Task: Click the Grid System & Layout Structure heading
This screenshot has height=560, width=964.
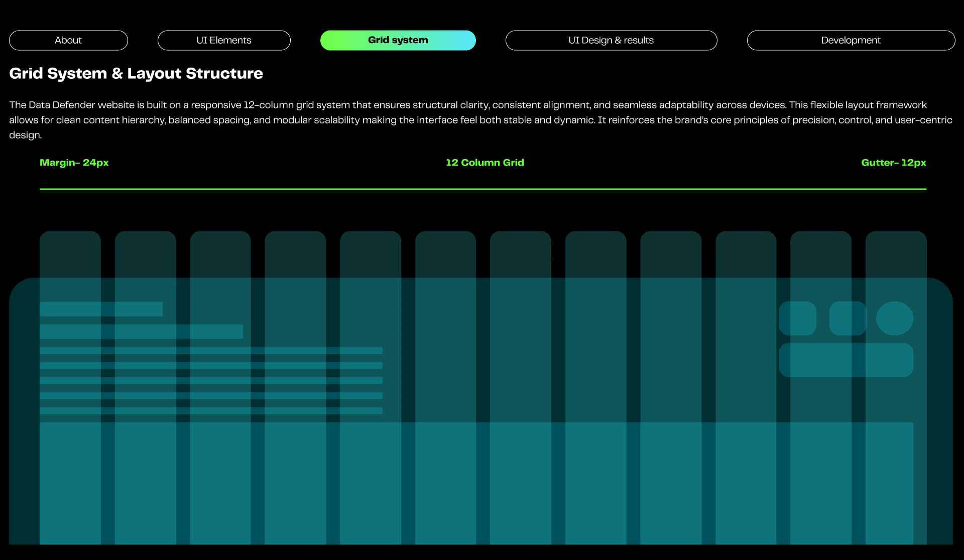Action: tap(136, 73)
